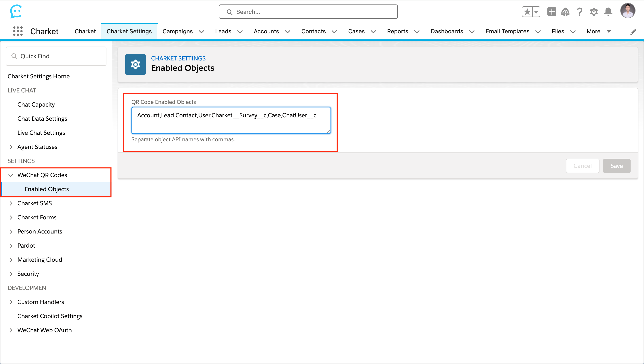Open the Notifications bell
Screen dimensions: 644x364
(608, 12)
